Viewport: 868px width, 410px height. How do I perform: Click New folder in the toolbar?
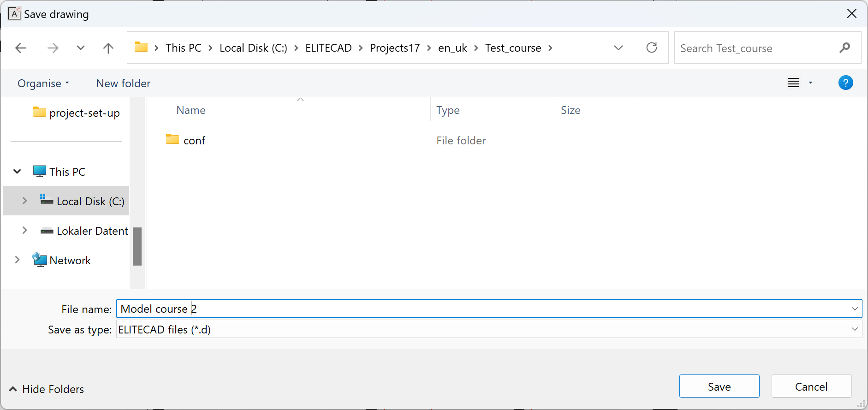(123, 83)
